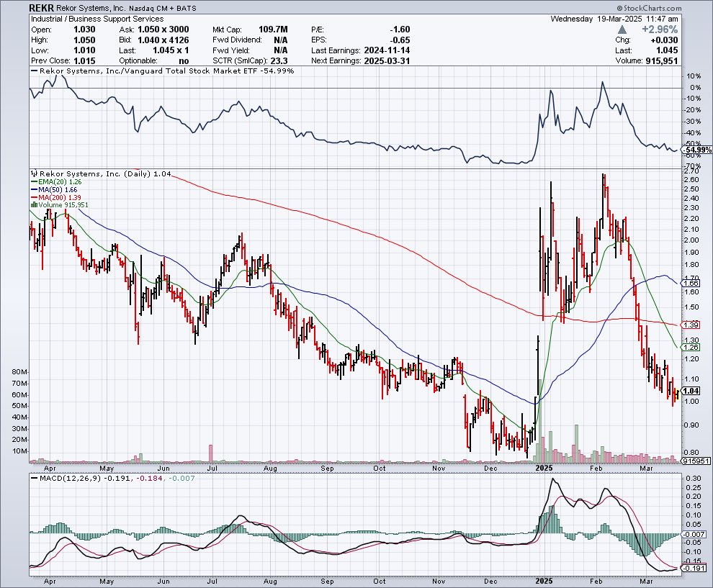This screenshot has width=713, height=588.
Task: Click the Bid value 1.040 x 4126
Action: (x=163, y=40)
